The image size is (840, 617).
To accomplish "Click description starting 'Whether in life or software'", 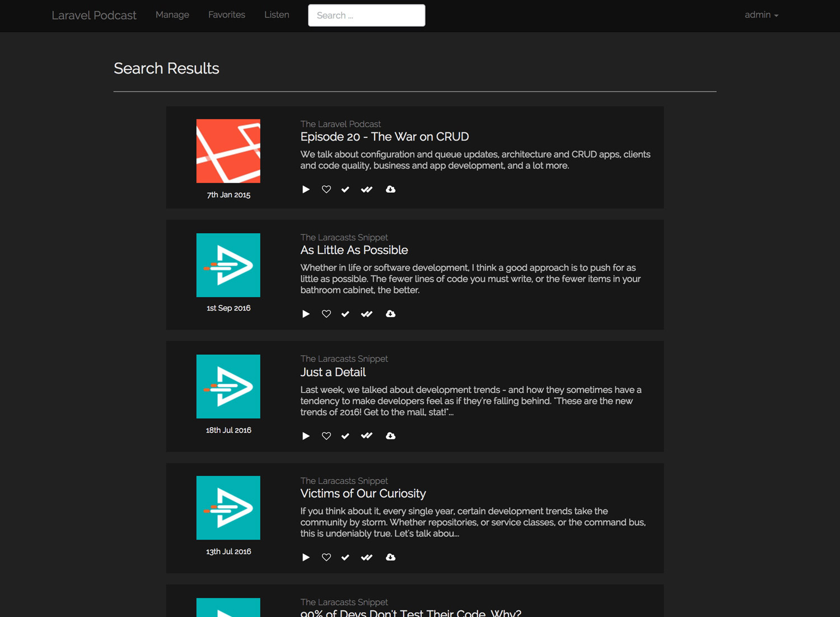I will coord(470,279).
